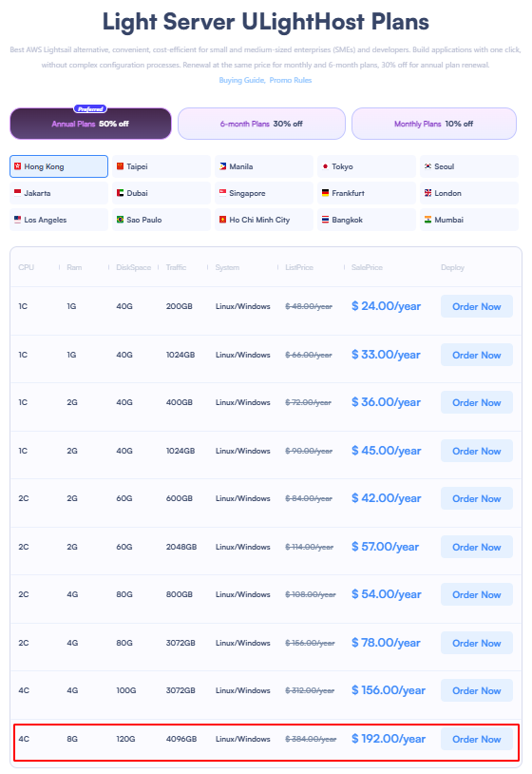This screenshot has width=532, height=774.
Task: Order the $54.00/year plan
Action: click(477, 595)
